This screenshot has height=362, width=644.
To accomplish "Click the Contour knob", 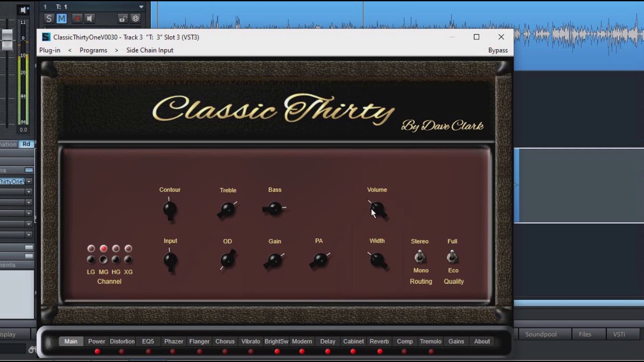I will [x=170, y=209].
